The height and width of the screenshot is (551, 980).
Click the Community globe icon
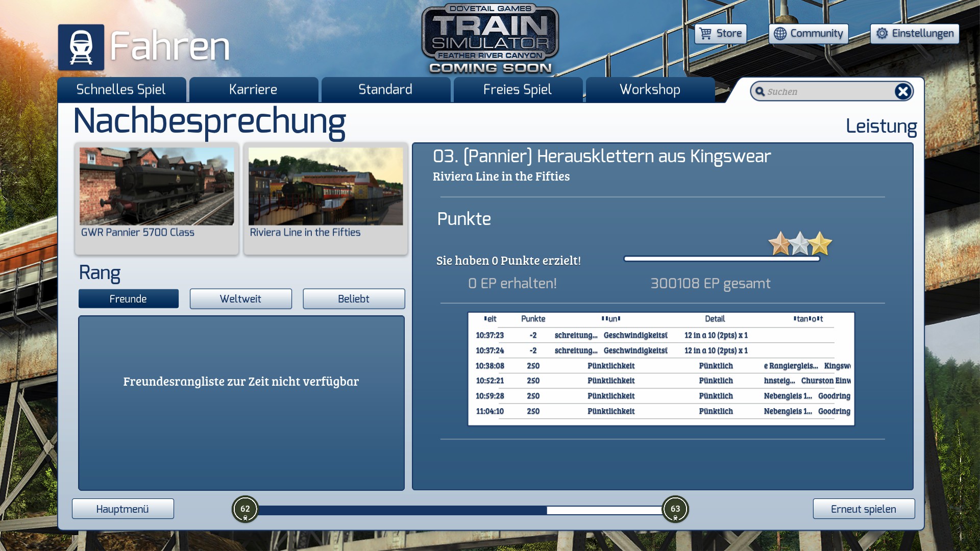point(779,34)
